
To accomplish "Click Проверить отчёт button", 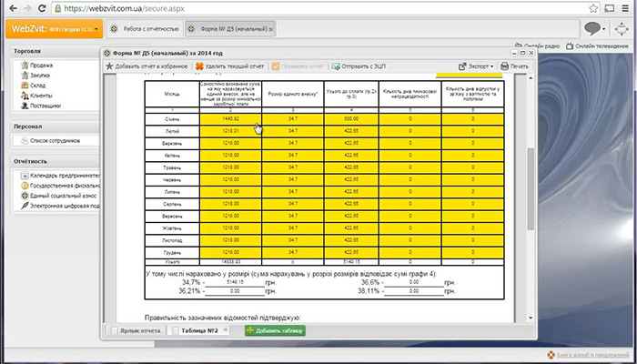I will (298, 66).
